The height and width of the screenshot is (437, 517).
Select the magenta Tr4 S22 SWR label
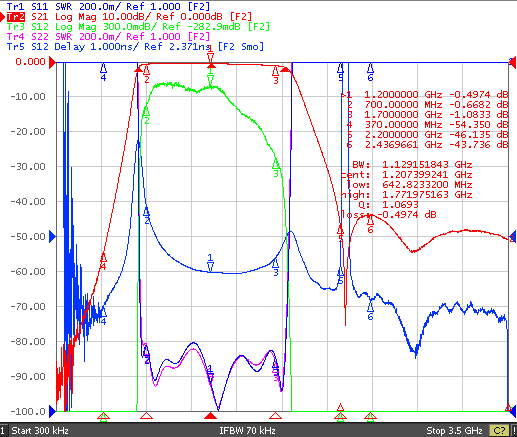pos(108,36)
